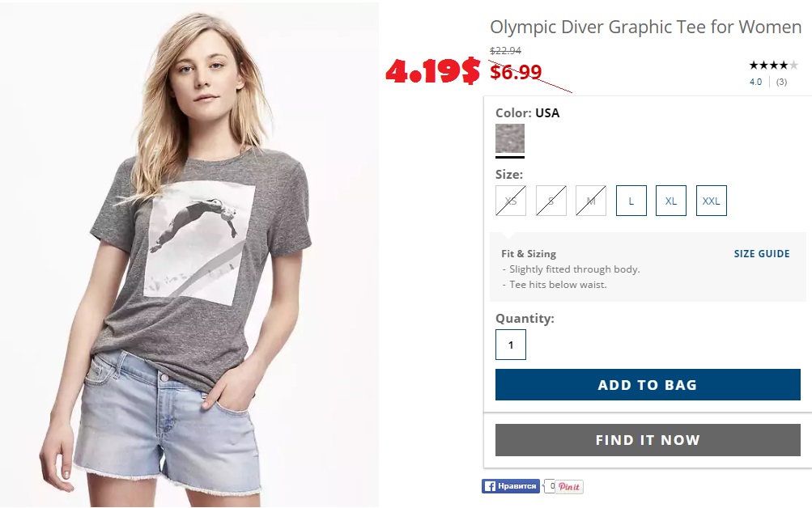This screenshot has height=508, width=812.
Task: Open the (3) reviews count link
Action: click(781, 82)
